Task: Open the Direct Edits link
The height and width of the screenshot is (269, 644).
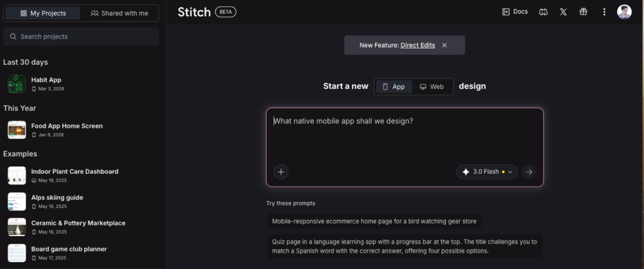Action: pos(418,45)
